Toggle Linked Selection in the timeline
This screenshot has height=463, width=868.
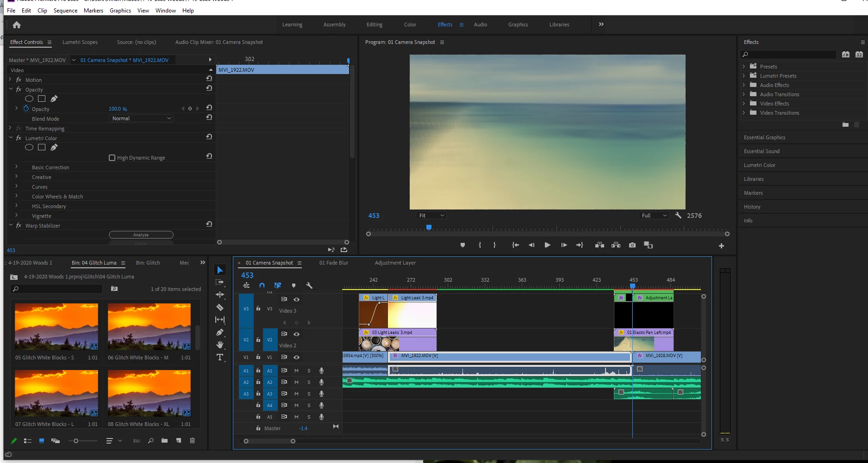click(x=278, y=285)
